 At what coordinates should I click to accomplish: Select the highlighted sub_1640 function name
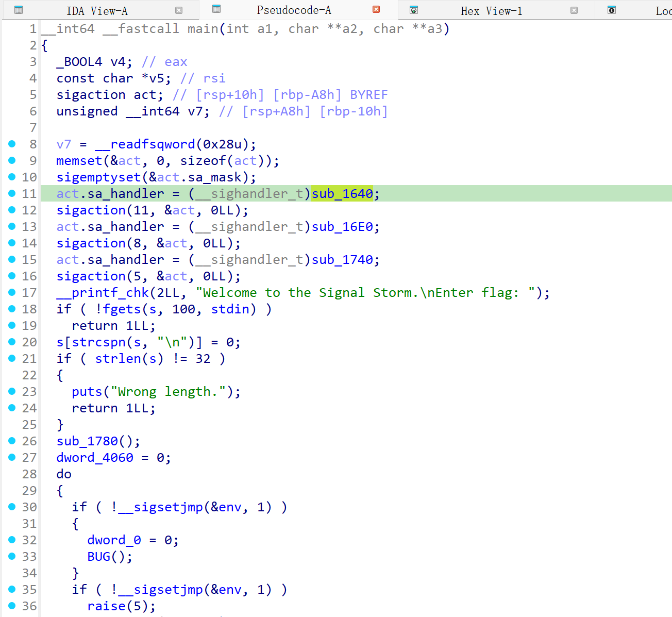(342, 194)
